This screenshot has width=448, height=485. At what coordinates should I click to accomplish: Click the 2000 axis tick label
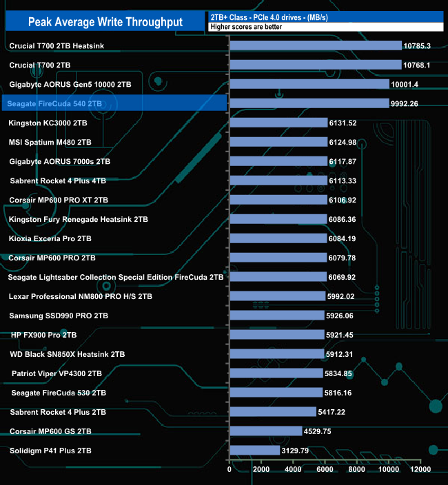tap(261, 469)
